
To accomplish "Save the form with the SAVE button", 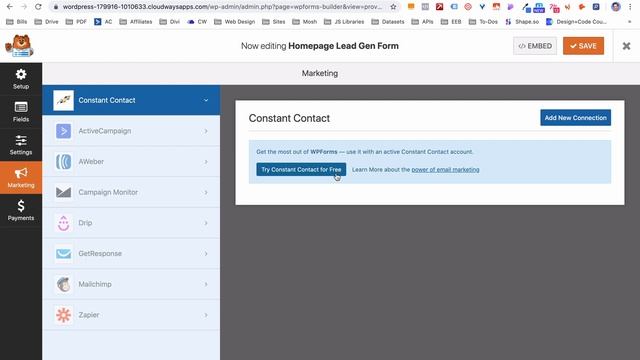I will 583,46.
